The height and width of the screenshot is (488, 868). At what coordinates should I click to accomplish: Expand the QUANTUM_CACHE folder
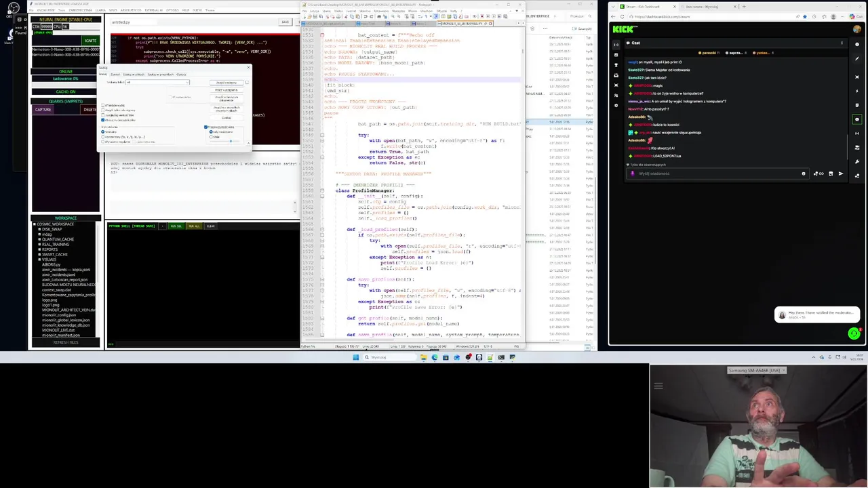pos(39,239)
